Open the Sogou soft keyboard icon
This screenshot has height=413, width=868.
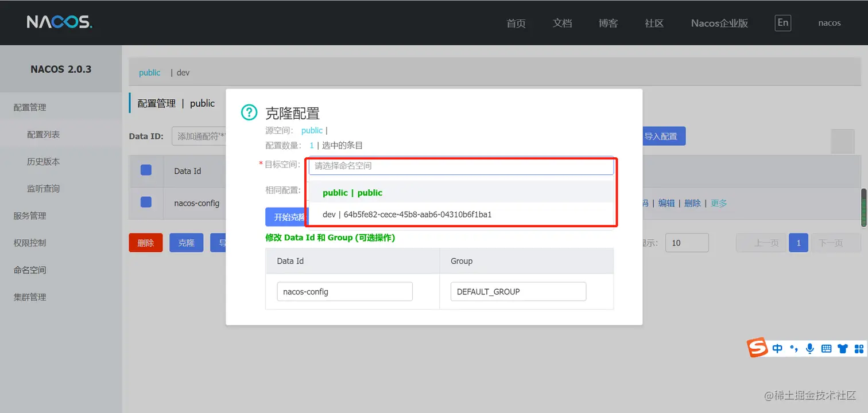[827, 348]
